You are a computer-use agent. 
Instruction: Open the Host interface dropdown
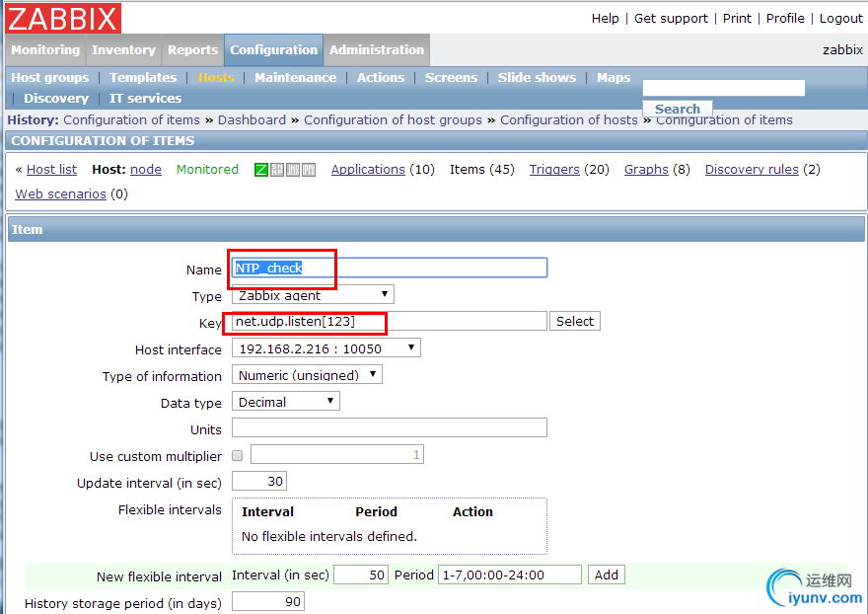tap(326, 348)
